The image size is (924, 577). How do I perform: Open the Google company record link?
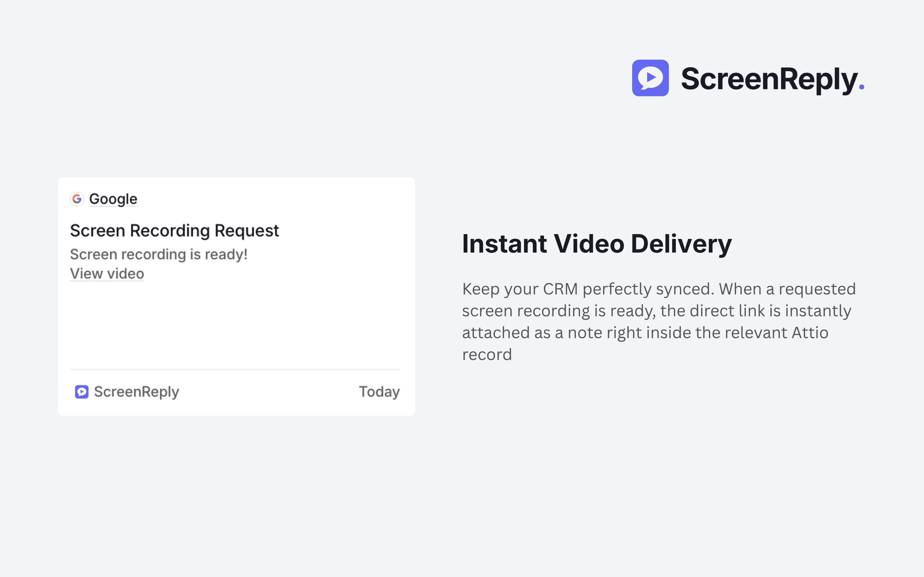[x=113, y=199]
